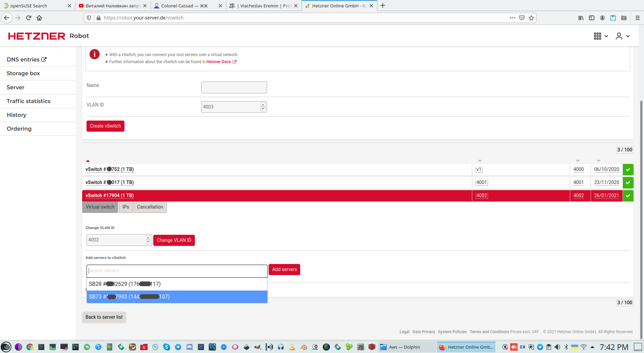The width and height of the screenshot is (644, 353).
Task: Decrease the new VLAN ID 4003 value
Action: 263,109
